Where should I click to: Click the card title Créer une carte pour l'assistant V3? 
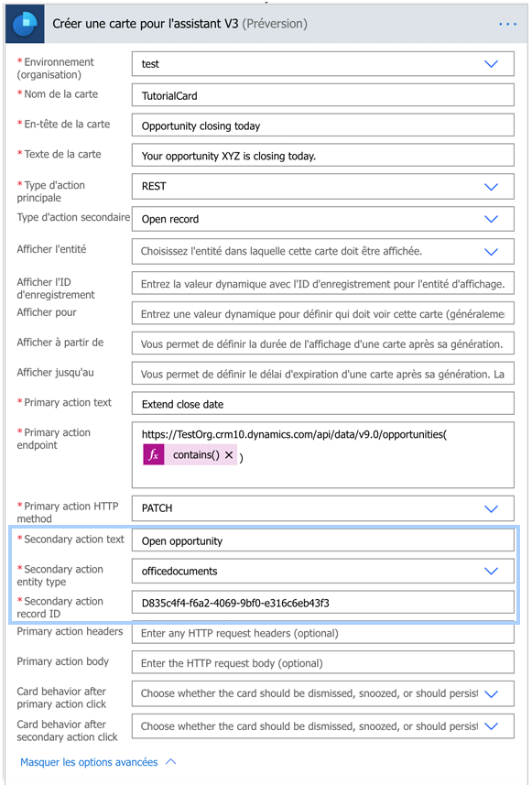tap(146, 24)
